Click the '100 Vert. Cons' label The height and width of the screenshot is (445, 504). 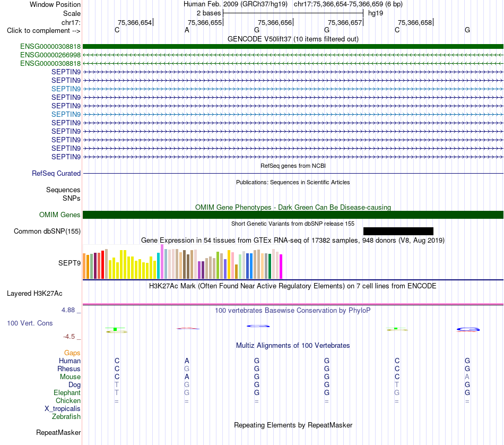pos(30,323)
